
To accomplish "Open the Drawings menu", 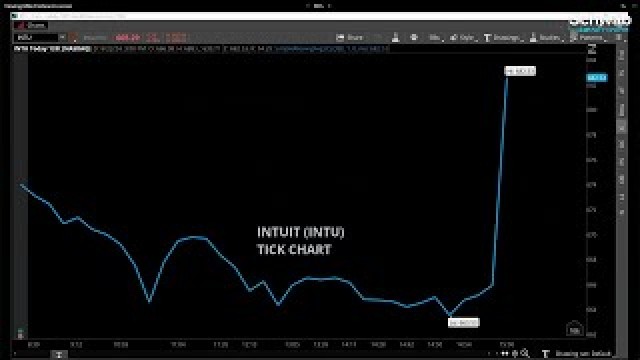I will [503, 38].
